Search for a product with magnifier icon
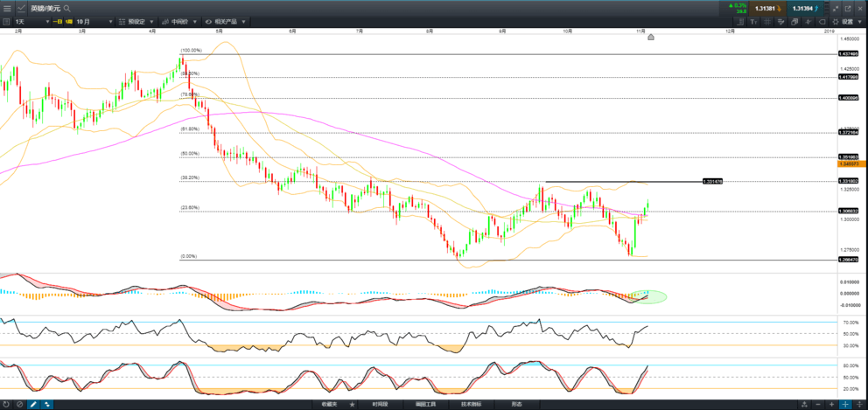 click(x=67, y=8)
